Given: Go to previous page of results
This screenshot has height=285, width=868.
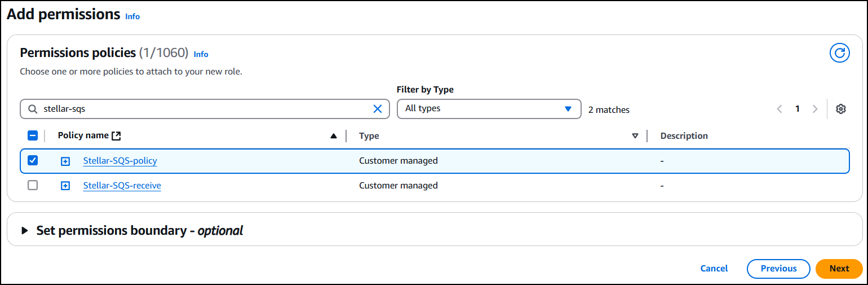Looking at the screenshot, I should pos(780,109).
